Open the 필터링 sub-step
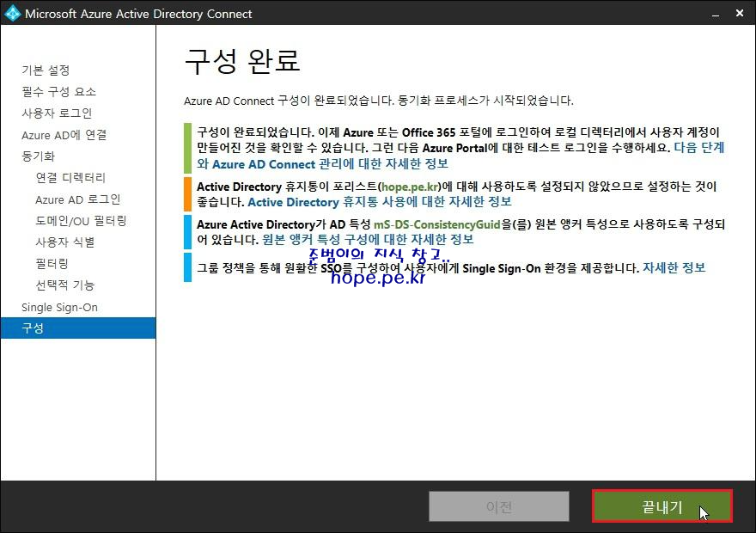The image size is (756, 533). 52,264
